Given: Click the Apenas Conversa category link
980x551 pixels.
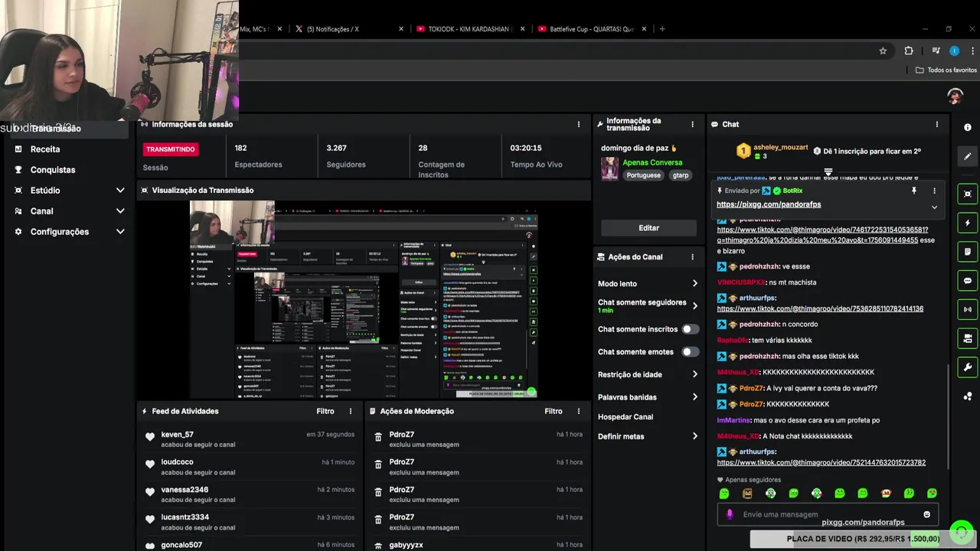Looking at the screenshot, I should pyautogui.click(x=652, y=162).
